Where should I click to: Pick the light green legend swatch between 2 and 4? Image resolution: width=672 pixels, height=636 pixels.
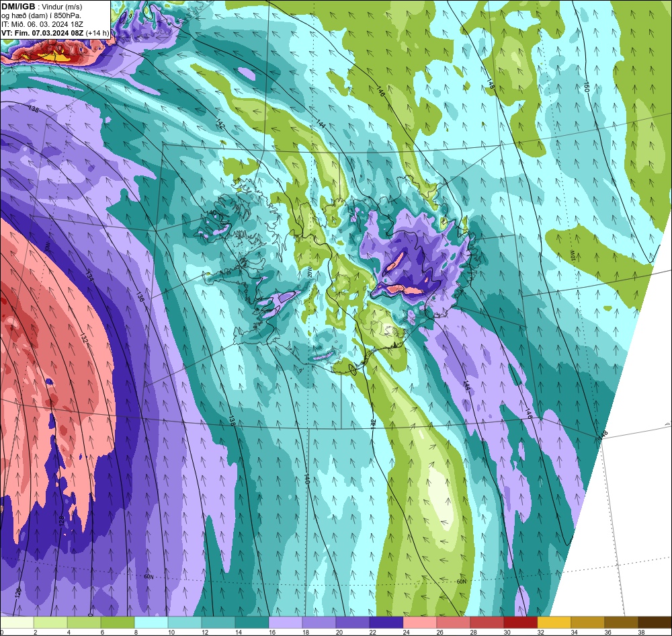point(50,623)
